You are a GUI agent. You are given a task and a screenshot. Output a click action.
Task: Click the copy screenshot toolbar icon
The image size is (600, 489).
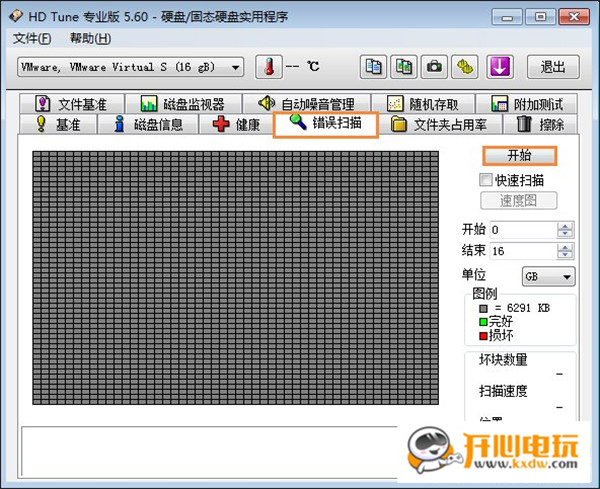[404, 67]
